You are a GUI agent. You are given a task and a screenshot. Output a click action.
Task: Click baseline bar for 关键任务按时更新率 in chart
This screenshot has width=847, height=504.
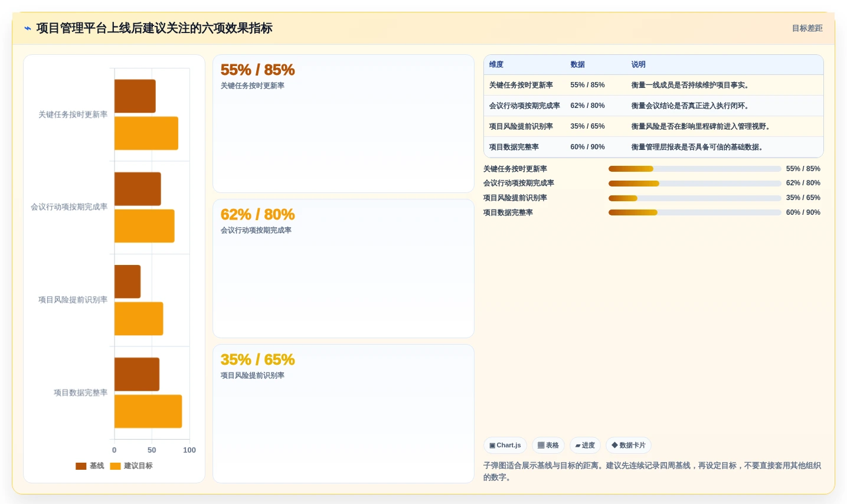pyautogui.click(x=135, y=96)
